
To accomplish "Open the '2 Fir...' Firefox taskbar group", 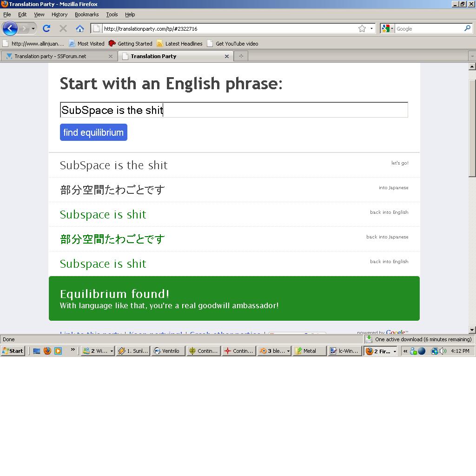I will point(380,351).
